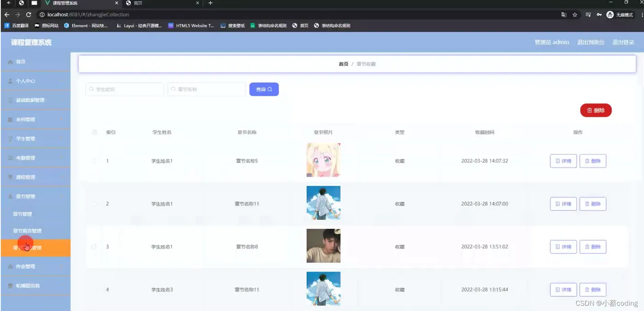The height and width of the screenshot is (311, 644).
Task: Open 首页 in the sidebar
Action: (x=35, y=62)
